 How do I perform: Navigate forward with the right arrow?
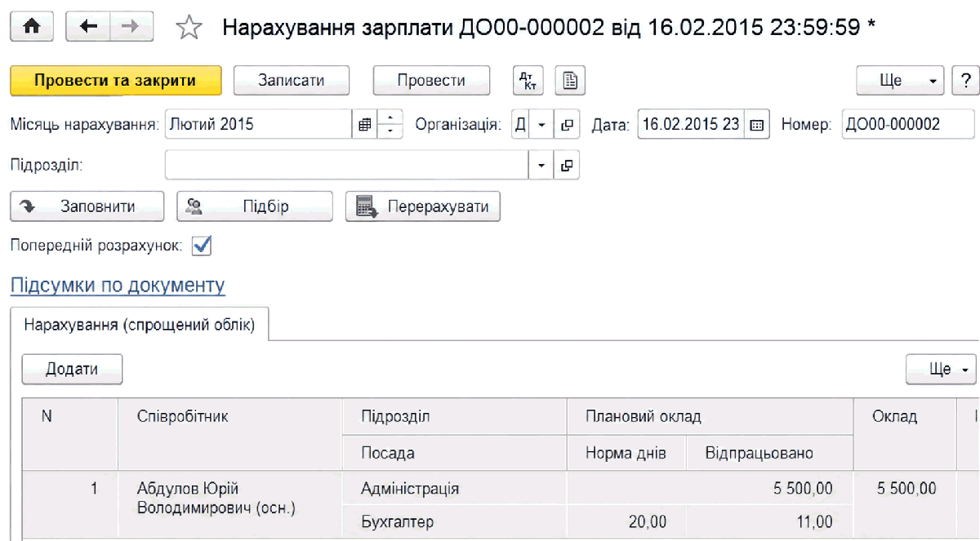(x=131, y=27)
